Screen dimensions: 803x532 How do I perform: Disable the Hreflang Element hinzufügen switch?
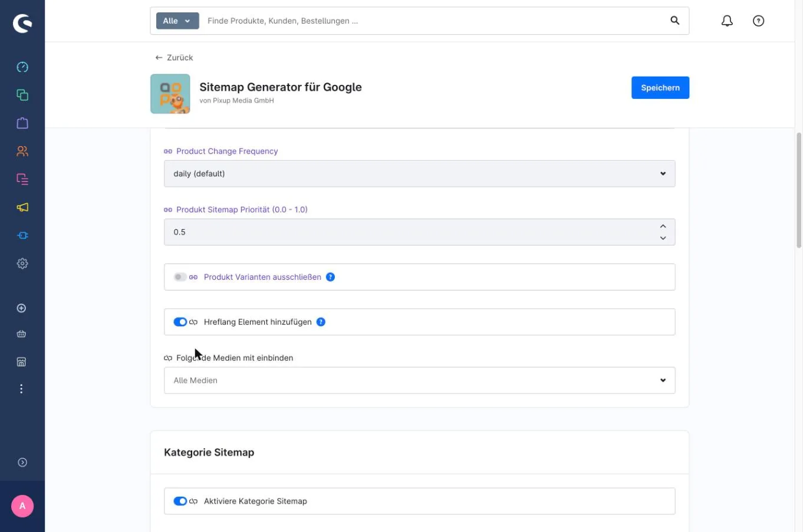[180, 322]
